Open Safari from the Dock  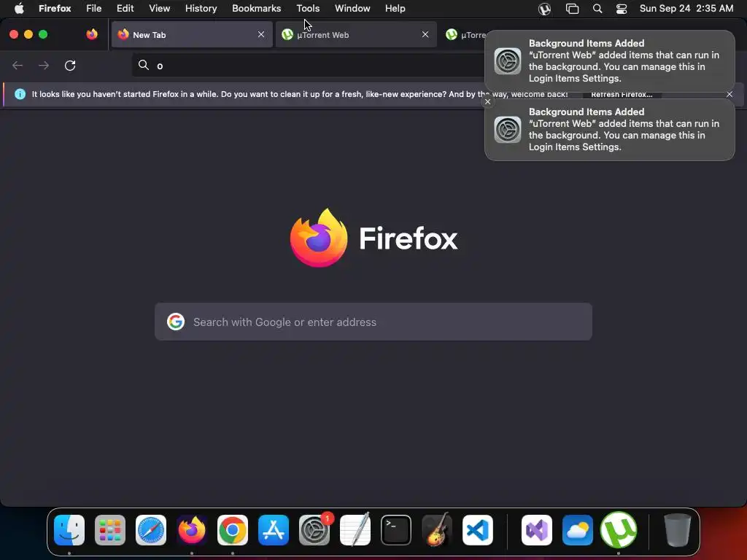(151, 530)
